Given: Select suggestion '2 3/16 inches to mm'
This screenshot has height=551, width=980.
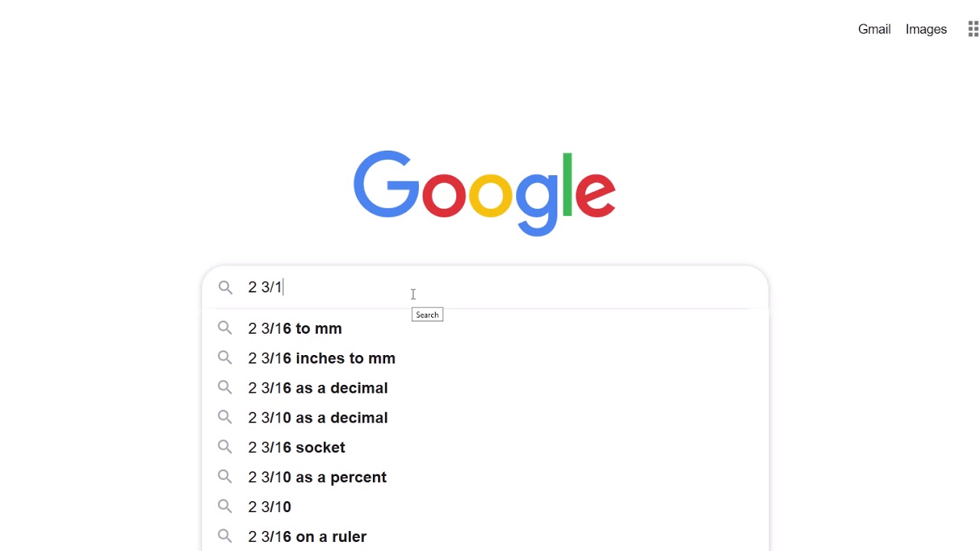Looking at the screenshot, I should coord(322,358).
